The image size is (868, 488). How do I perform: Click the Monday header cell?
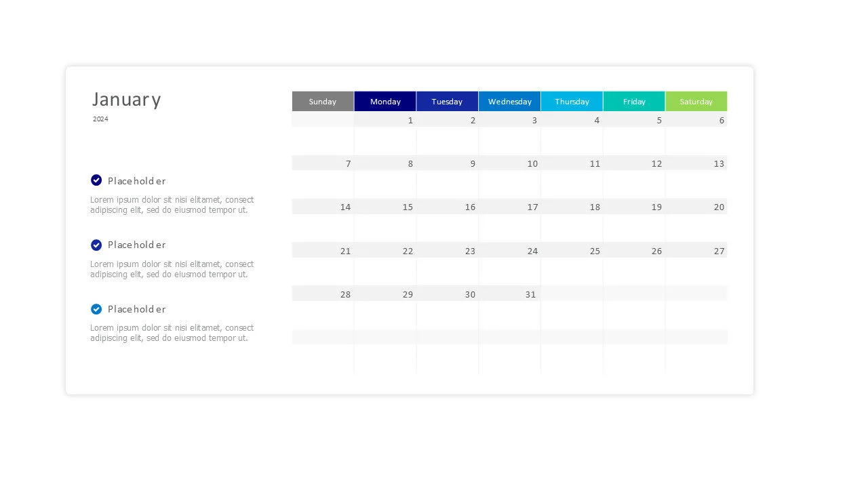pyautogui.click(x=384, y=101)
